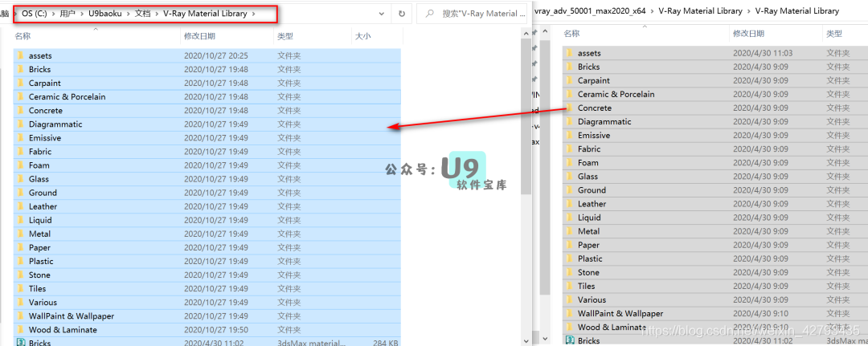Image resolution: width=868 pixels, height=346 pixels.
Task: Click the Carpaint folder icon in left window
Action: tap(20, 83)
